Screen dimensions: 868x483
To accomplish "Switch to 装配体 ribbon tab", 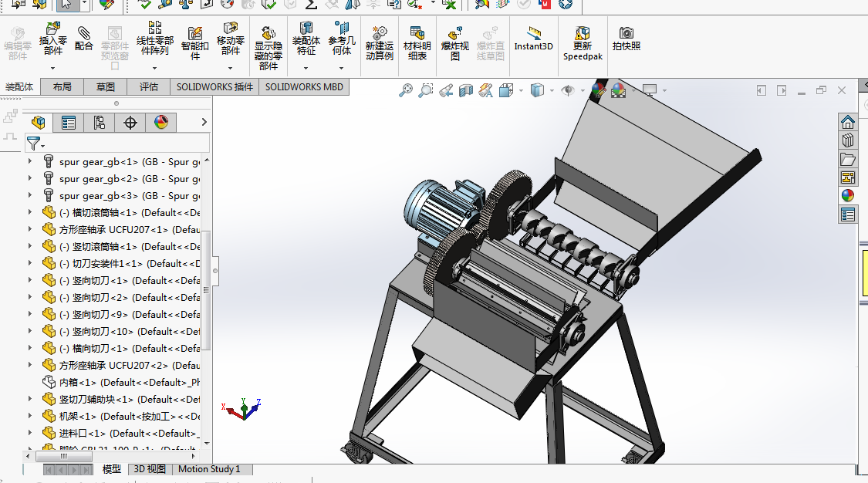I will [19, 87].
